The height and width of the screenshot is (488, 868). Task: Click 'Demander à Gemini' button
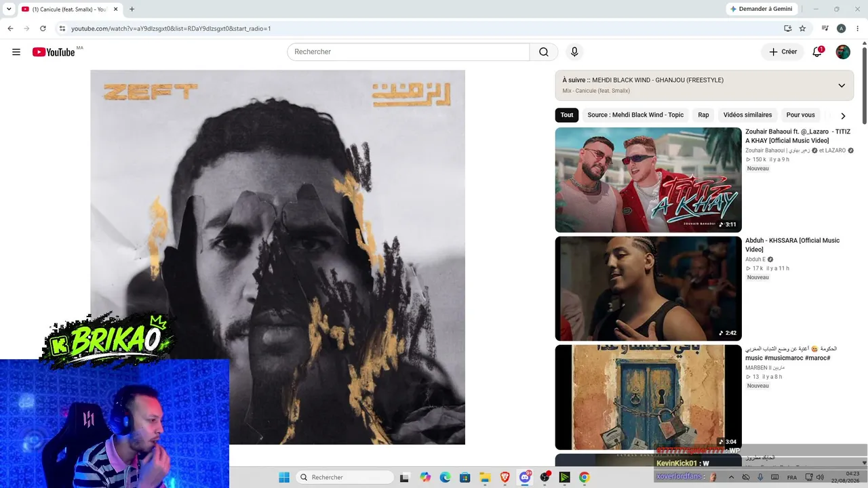[x=762, y=9]
